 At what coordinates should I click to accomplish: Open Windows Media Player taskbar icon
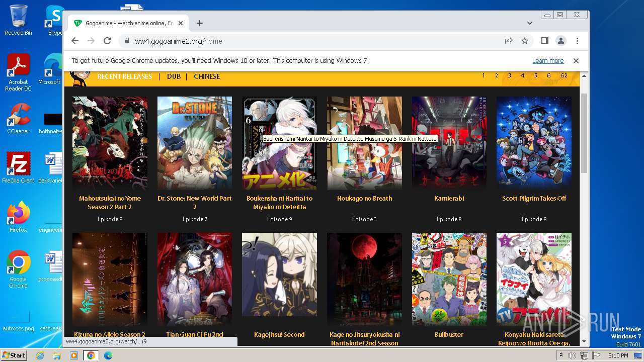tap(74, 355)
